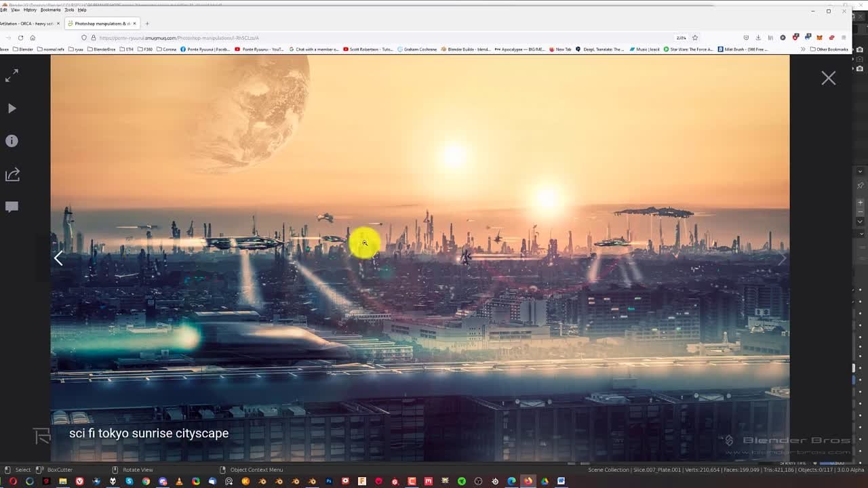
Task: Click the fullscreen expand arrows icon
Action: (12, 77)
